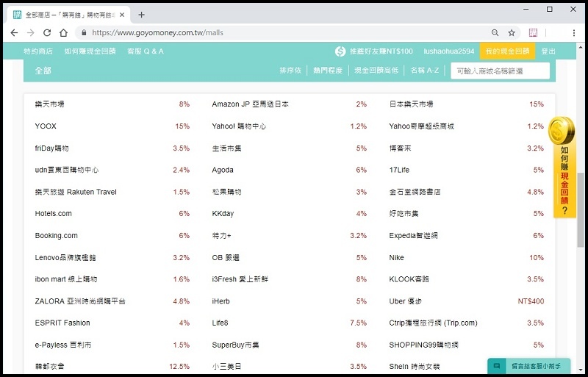The height and width of the screenshot is (377, 588).
Task: Click the dollar coin icon beside 推薦好友
Action: tap(340, 51)
